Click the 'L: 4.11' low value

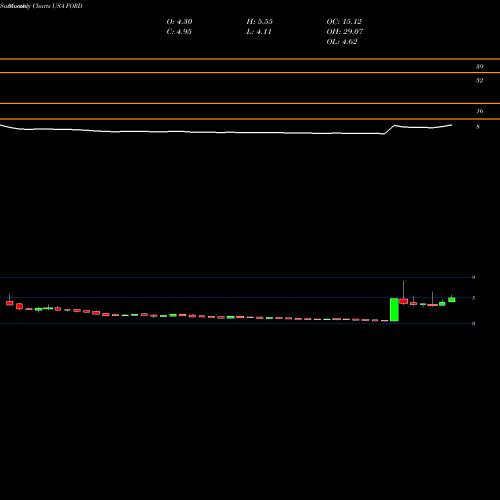259,32
